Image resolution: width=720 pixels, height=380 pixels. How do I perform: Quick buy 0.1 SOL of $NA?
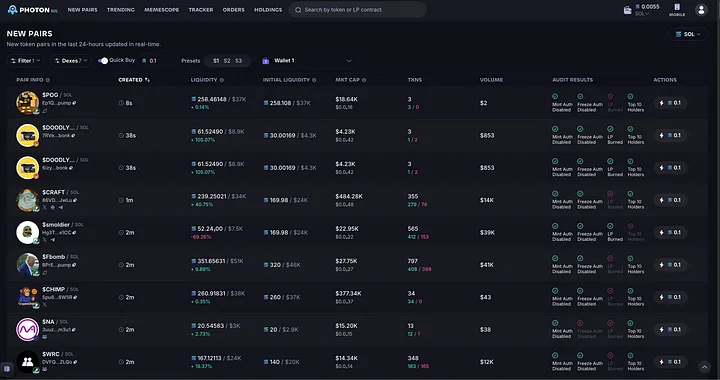tap(670, 330)
